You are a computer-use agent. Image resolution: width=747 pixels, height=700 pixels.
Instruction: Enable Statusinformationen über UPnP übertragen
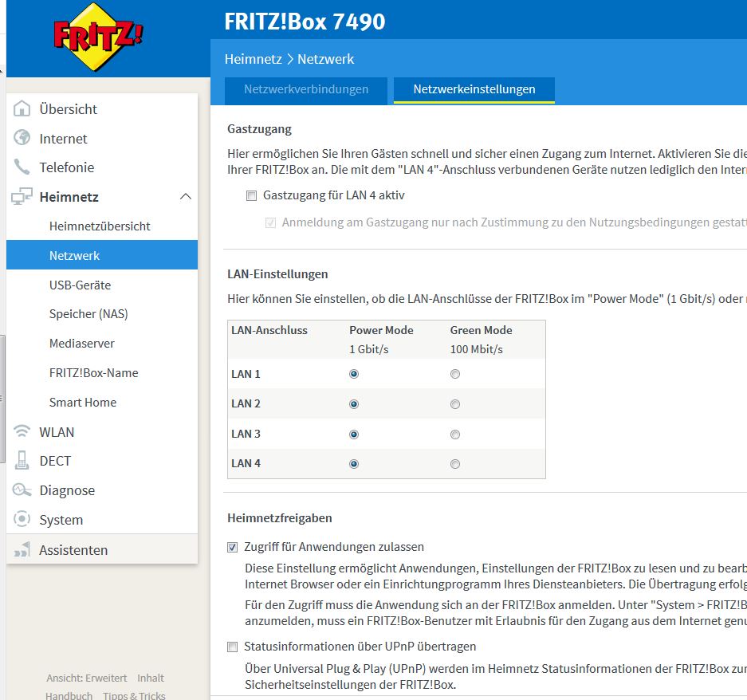(232, 647)
